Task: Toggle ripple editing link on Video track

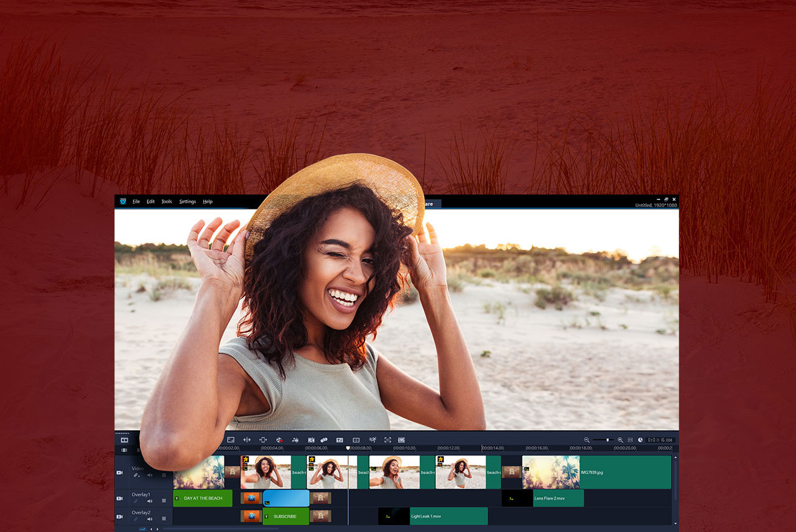Action: tap(136, 475)
